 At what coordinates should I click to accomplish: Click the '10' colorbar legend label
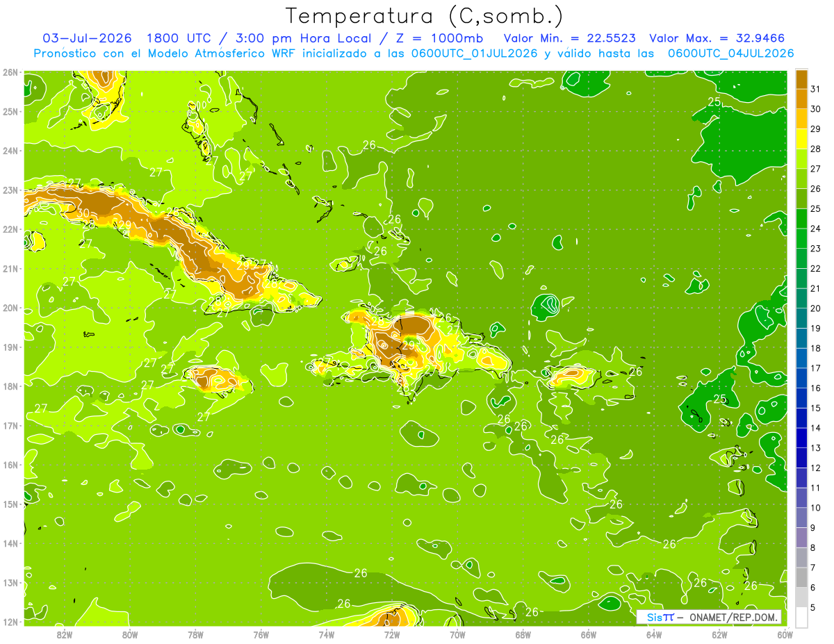(x=815, y=508)
